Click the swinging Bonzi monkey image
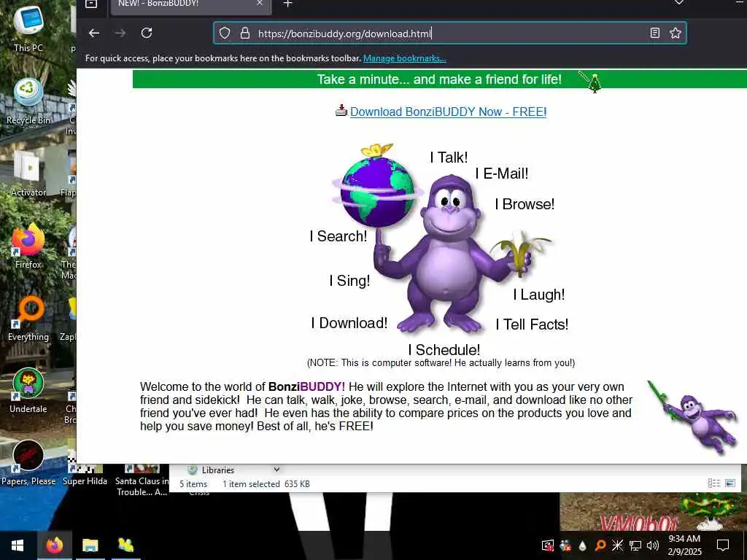This screenshot has height=560, width=747. coord(693,417)
